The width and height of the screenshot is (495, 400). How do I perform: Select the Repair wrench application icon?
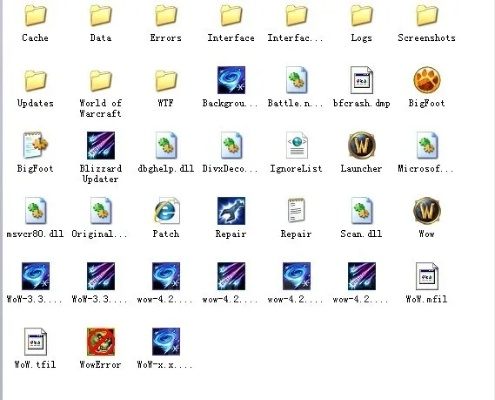tap(231, 211)
